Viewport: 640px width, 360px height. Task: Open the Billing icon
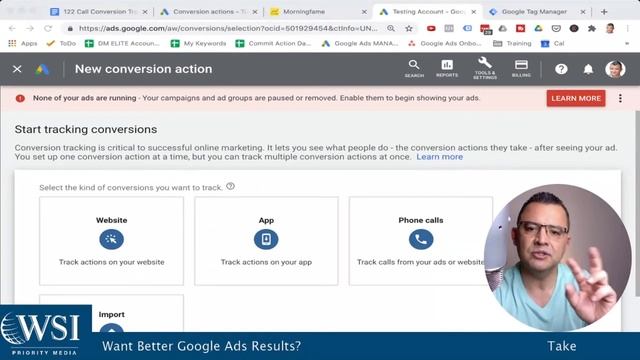[x=521, y=69]
